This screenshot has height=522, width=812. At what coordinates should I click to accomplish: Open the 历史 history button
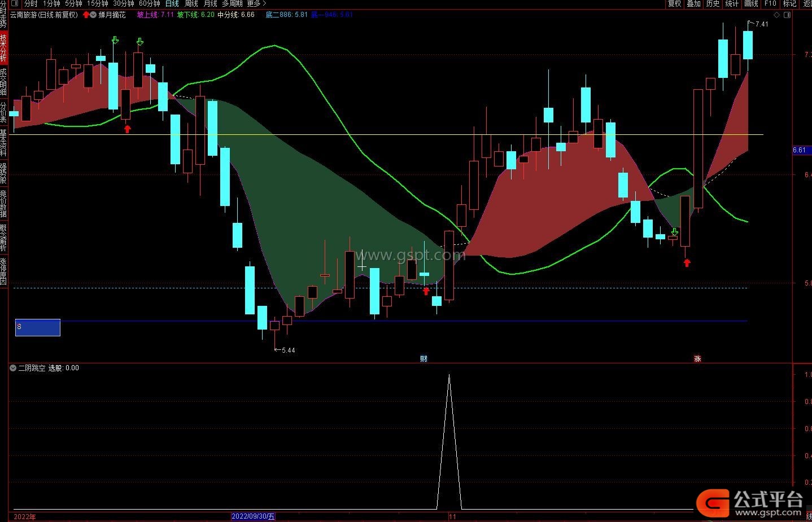point(713,3)
